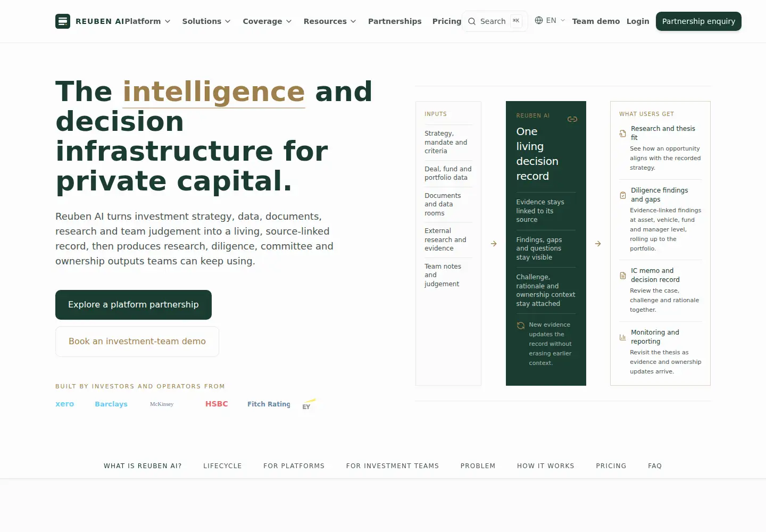The height and width of the screenshot is (532, 766).
Task: Open the EN language selector
Action: tap(550, 20)
